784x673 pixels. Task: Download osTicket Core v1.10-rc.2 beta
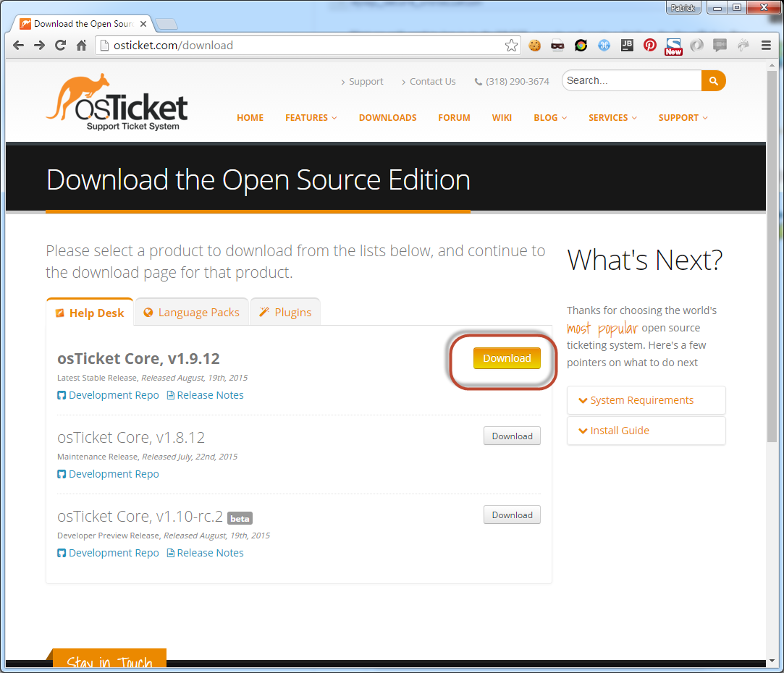(x=512, y=515)
